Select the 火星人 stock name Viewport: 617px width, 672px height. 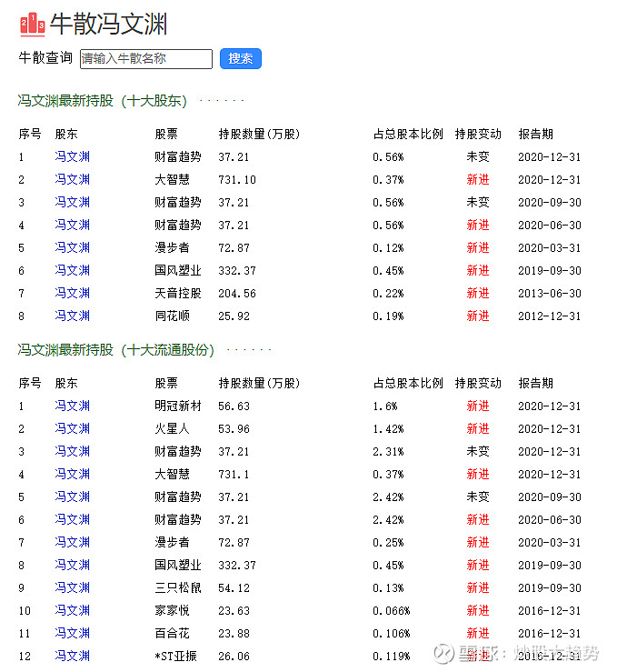tap(172, 428)
